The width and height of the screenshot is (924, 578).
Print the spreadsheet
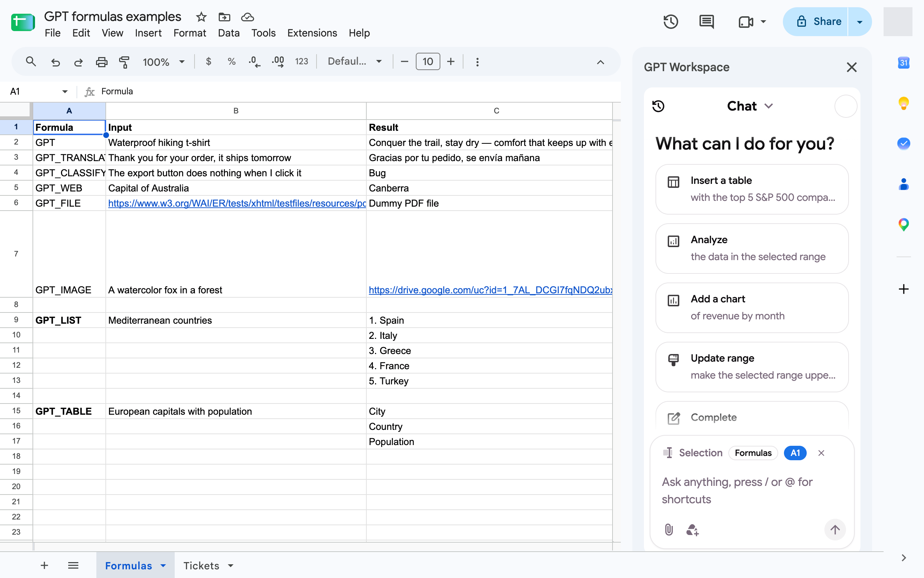(101, 61)
